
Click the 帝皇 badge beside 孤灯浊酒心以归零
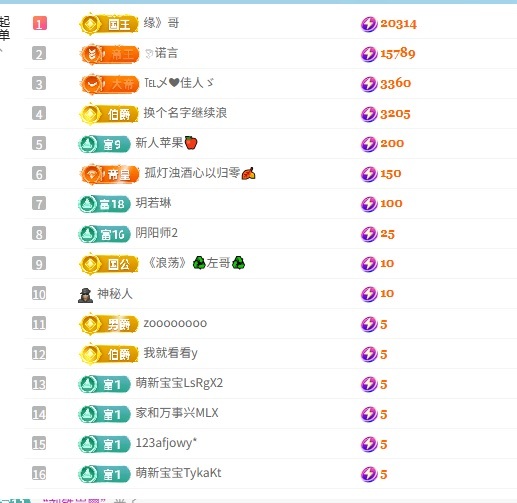point(110,174)
